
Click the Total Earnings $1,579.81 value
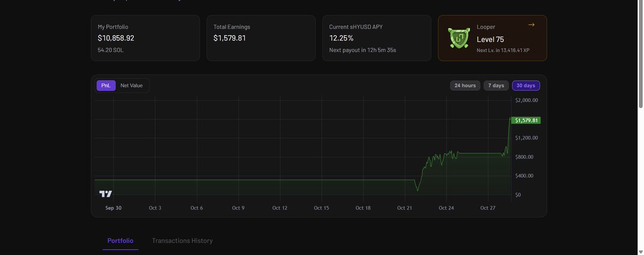[230, 38]
